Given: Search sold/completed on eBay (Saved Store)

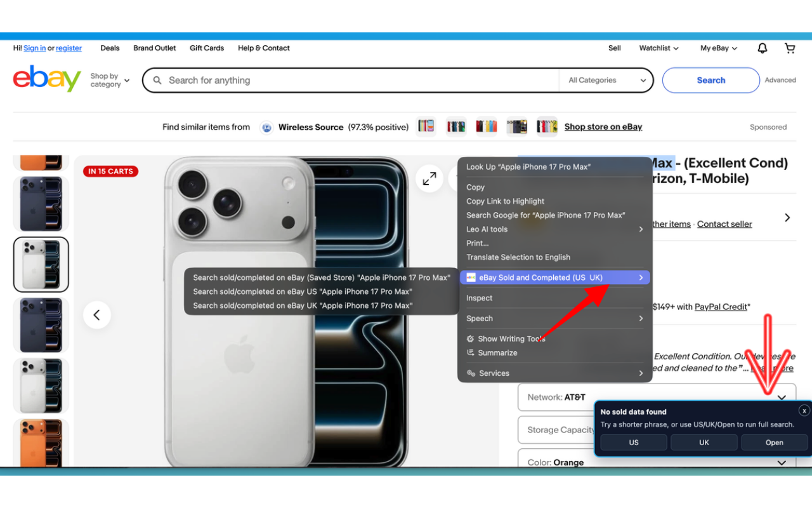Looking at the screenshot, I should pos(322,277).
